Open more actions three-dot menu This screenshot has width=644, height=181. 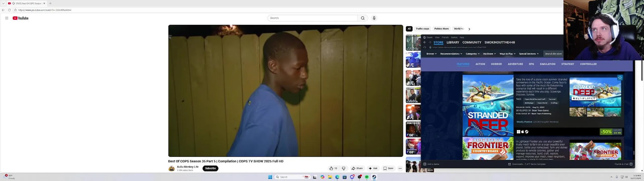(x=400, y=168)
